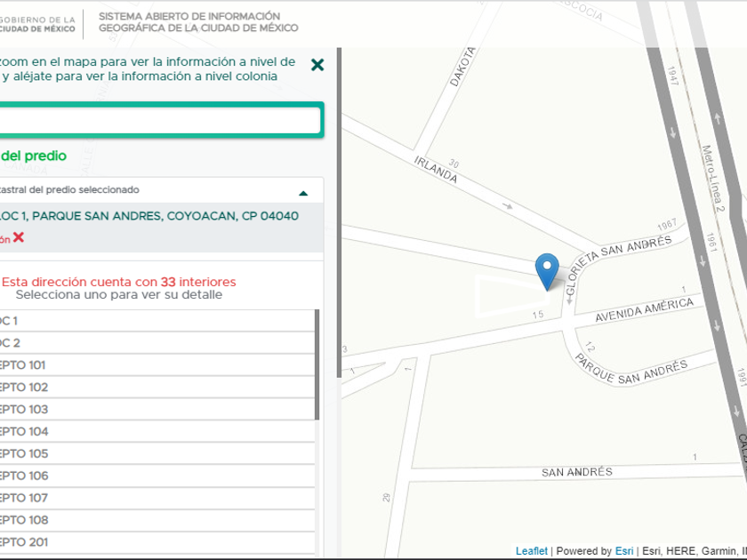Close the zoom hint message with the X
The width and height of the screenshot is (747, 560).
317,65
